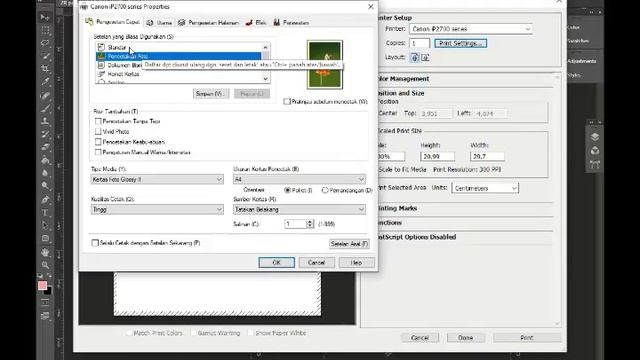Tick the Vivid Photo checkbox
Image resolution: width=640 pixels, height=360 pixels.
[98, 131]
